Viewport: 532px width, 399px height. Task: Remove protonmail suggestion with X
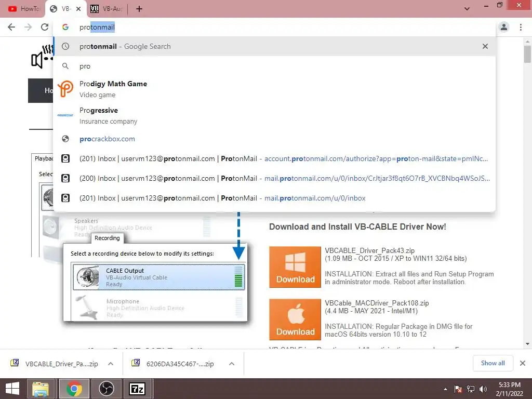(x=485, y=46)
